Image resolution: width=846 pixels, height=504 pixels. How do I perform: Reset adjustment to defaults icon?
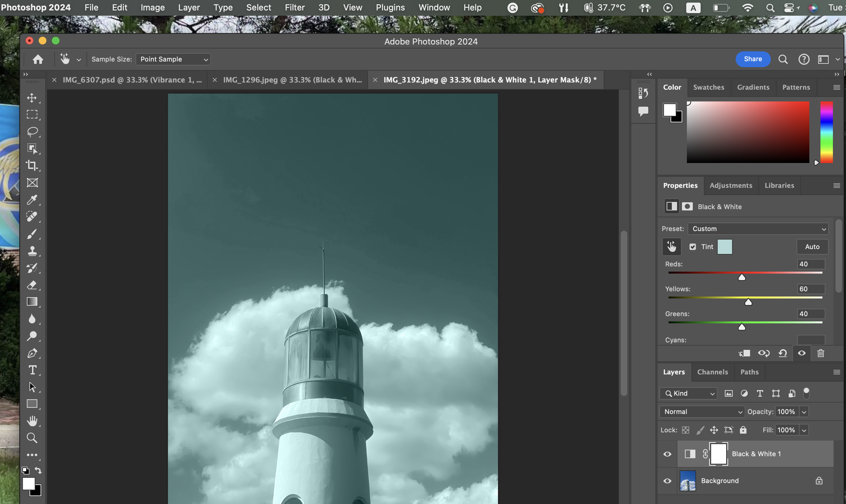pyautogui.click(x=783, y=353)
